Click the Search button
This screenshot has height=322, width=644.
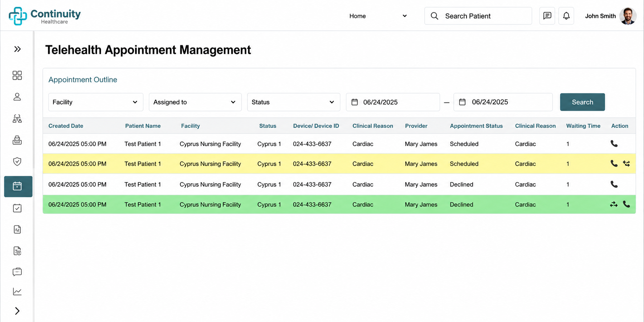[582, 102]
